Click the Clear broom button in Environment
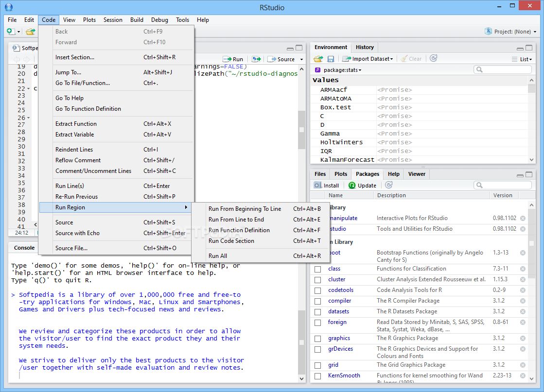Image resolution: width=544 pixels, height=392 pixels. (x=411, y=59)
